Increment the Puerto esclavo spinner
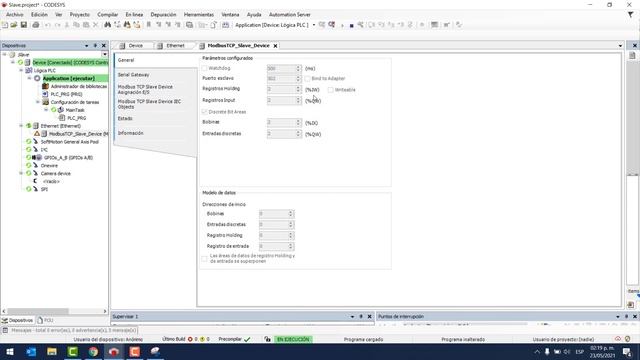This screenshot has width=640, height=360. pyautogui.click(x=298, y=77)
